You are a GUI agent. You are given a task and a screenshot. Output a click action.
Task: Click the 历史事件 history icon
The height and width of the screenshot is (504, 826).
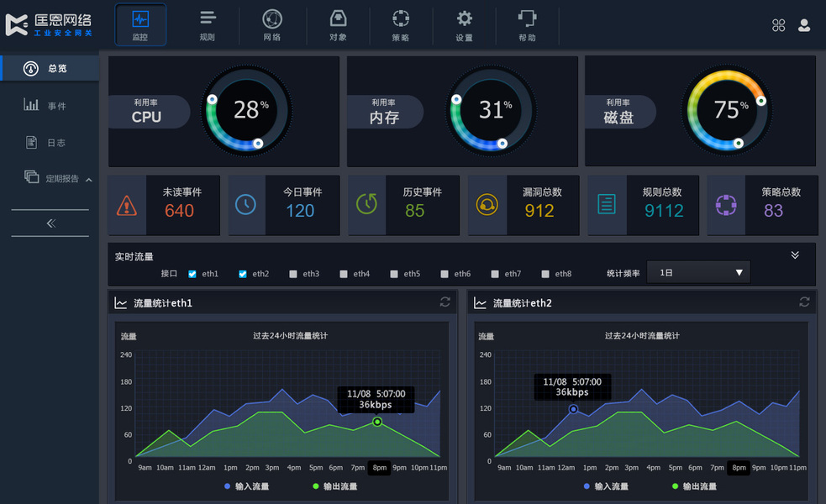point(366,204)
